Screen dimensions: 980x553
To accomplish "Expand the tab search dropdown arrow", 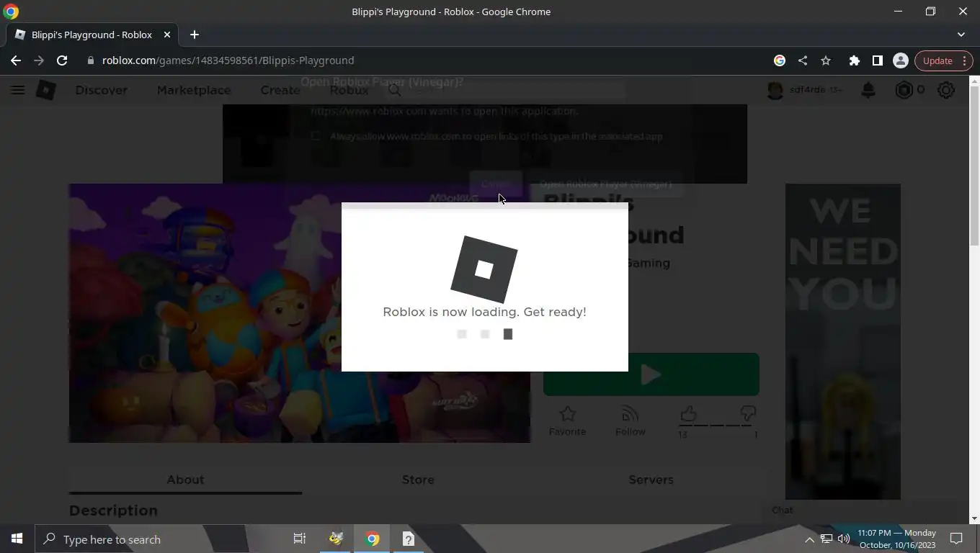I will click(x=961, y=35).
